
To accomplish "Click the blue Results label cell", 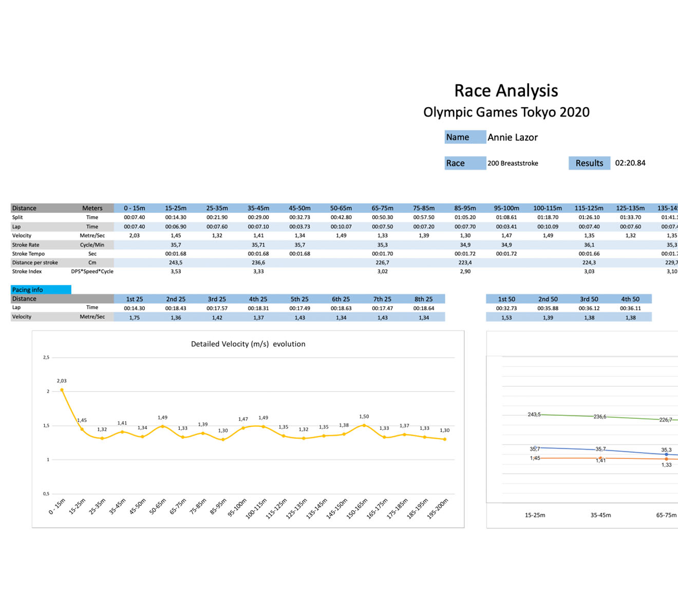I will pos(589,163).
